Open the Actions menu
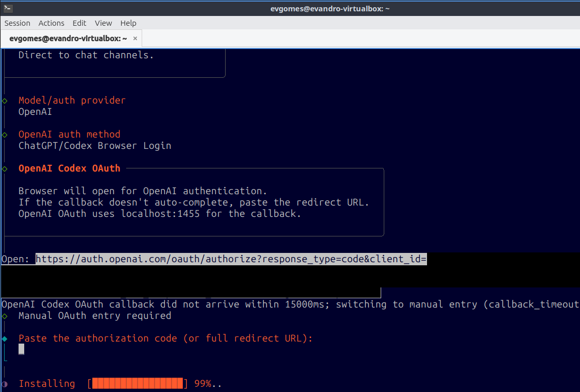This screenshot has height=392, width=580. coord(51,23)
